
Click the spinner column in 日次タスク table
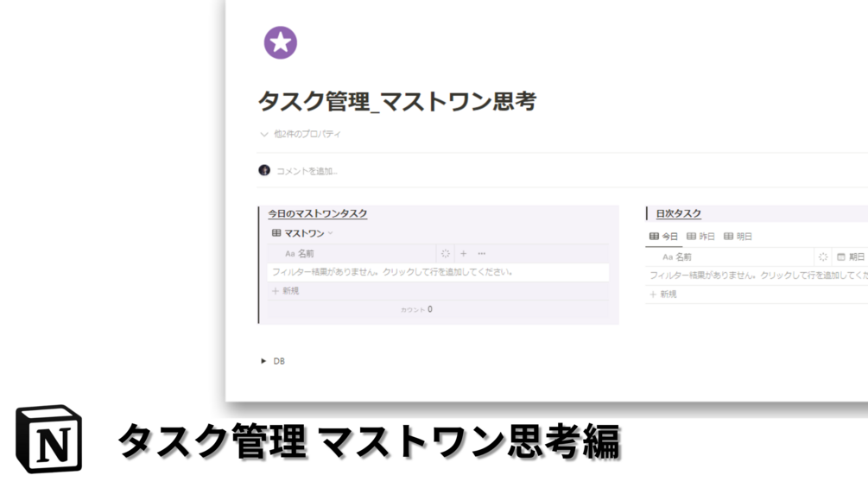pyautogui.click(x=822, y=257)
